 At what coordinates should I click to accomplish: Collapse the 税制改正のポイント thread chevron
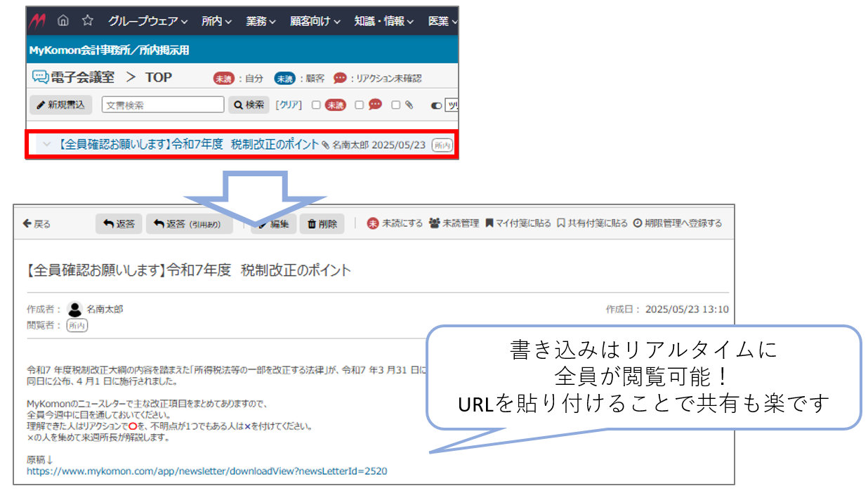47,145
